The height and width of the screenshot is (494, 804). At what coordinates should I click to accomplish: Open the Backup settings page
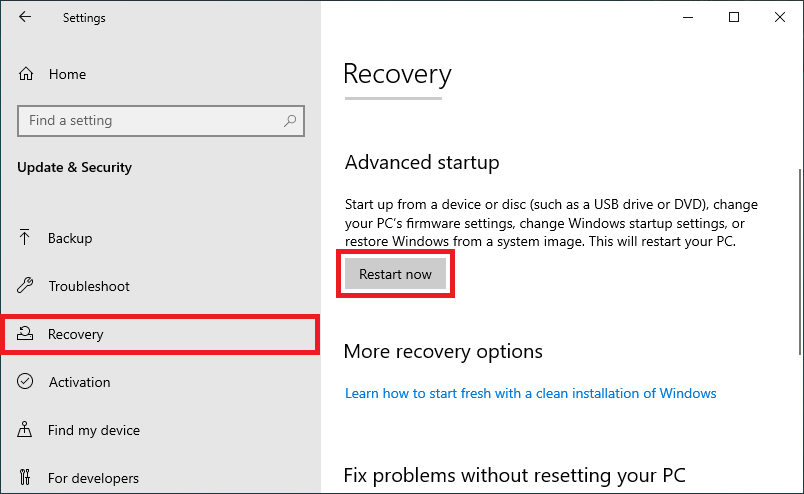[x=70, y=238]
